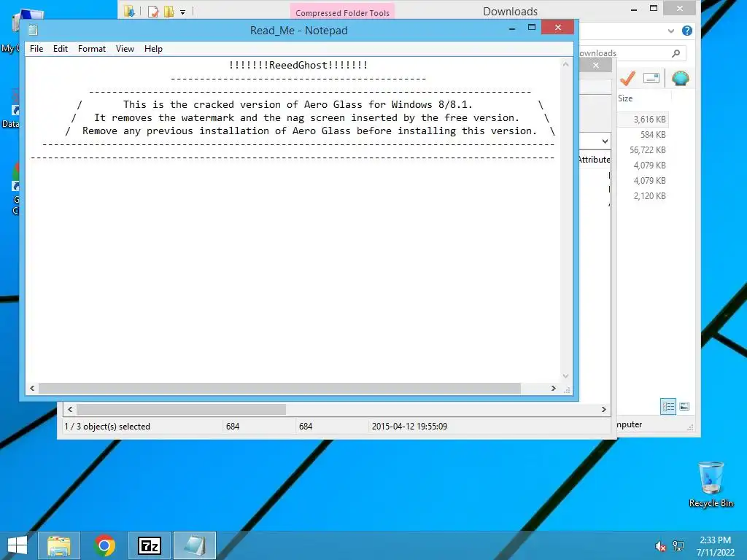Click the search magnifier in Downloads search box

click(676, 52)
